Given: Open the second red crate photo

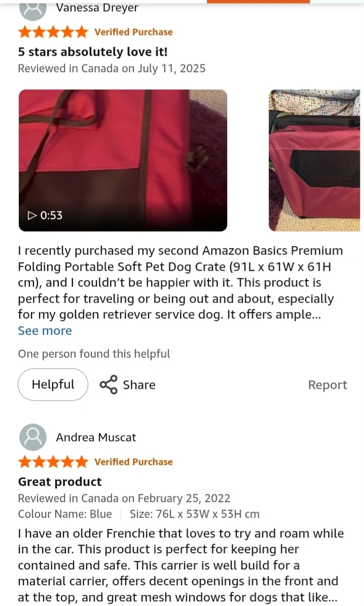Looking at the screenshot, I should click(314, 160).
